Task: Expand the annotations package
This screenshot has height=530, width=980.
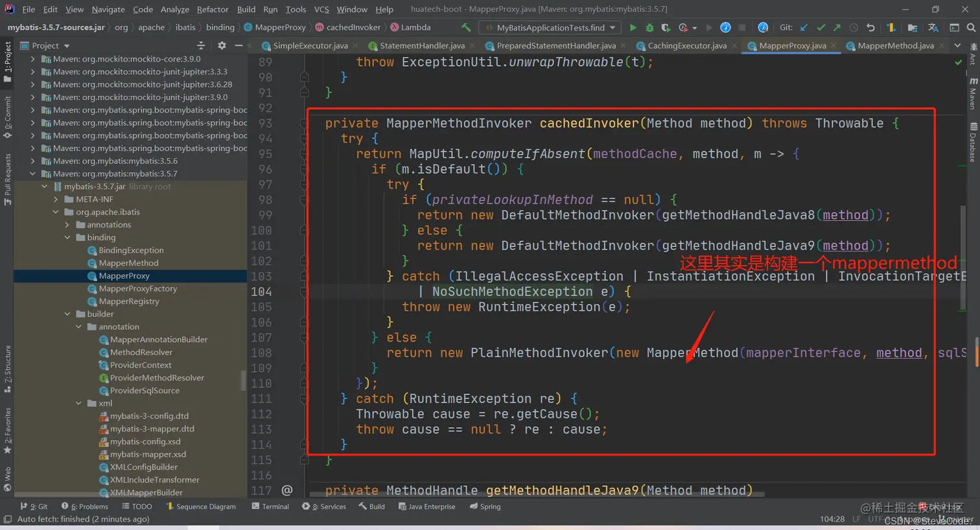Action: pos(67,225)
